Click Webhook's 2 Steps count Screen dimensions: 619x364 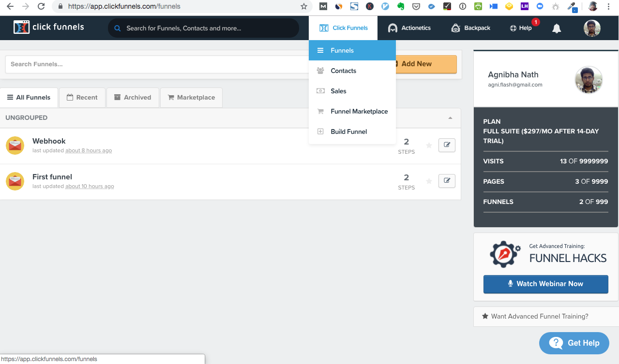coord(407,146)
